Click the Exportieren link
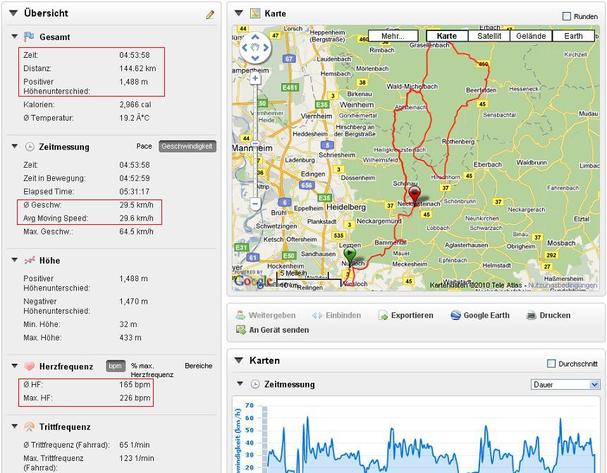The height and width of the screenshot is (473, 607). pyautogui.click(x=412, y=315)
